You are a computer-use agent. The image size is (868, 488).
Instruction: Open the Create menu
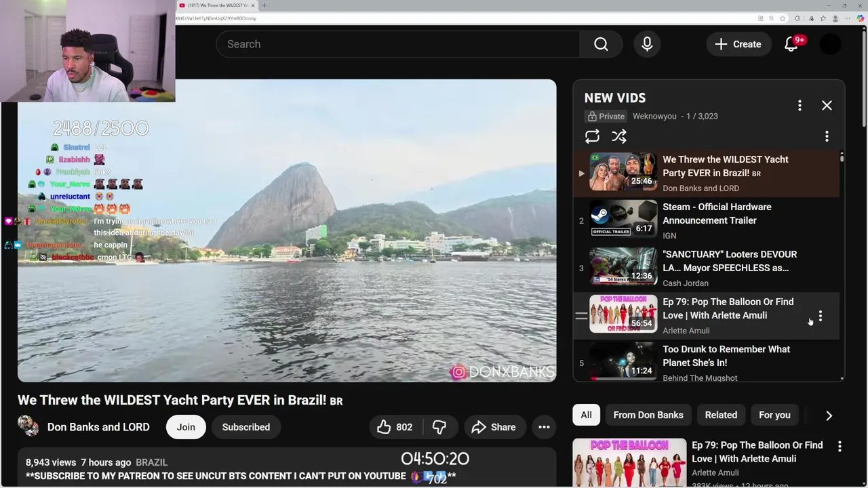pyautogui.click(x=738, y=44)
